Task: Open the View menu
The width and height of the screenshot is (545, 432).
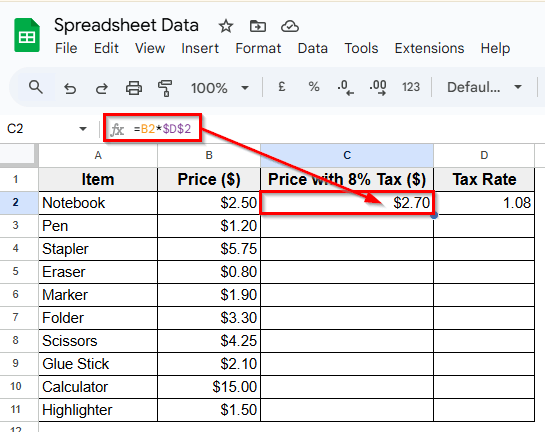Action: click(x=150, y=48)
